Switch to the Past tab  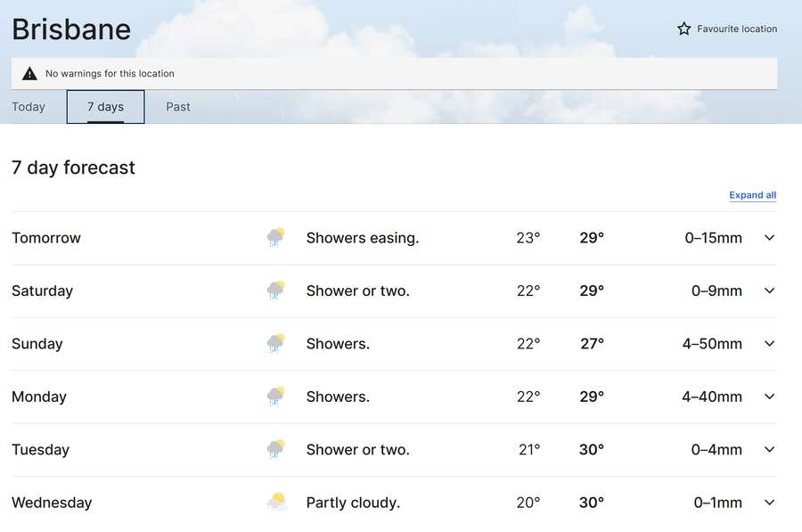(x=177, y=106)
